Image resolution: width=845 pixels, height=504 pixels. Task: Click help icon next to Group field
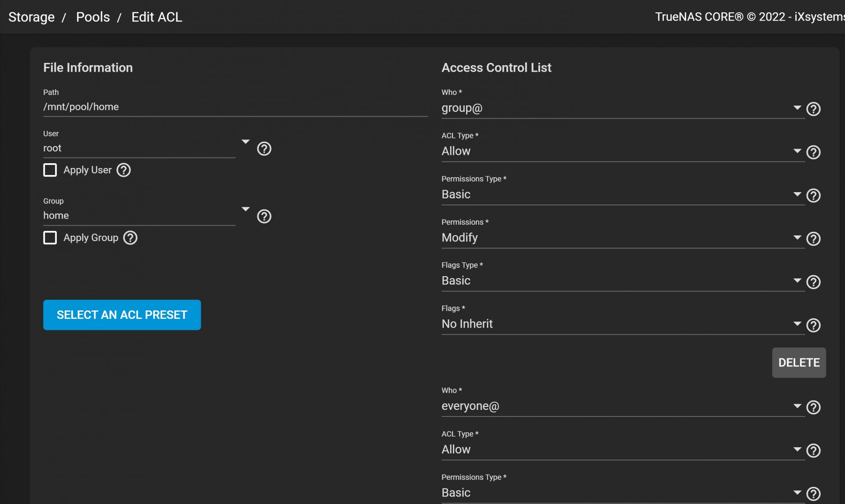[x=264, y=216]
